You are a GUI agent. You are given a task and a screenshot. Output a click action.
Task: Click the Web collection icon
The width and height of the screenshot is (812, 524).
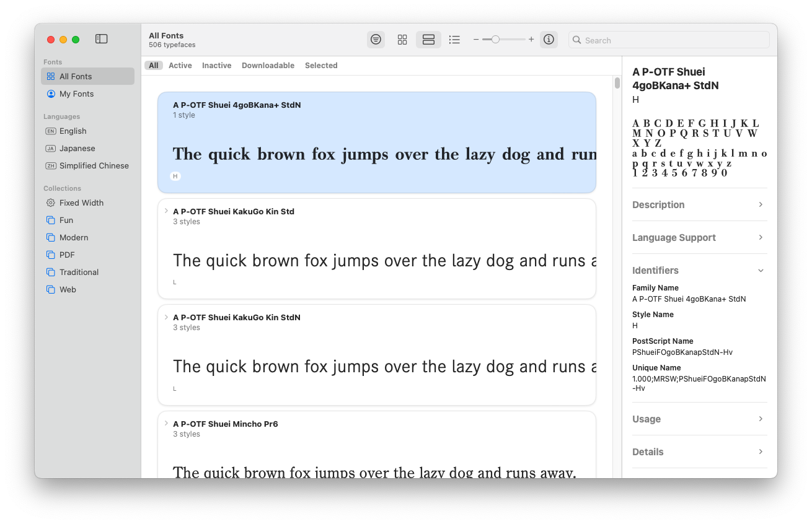[51, 289]
